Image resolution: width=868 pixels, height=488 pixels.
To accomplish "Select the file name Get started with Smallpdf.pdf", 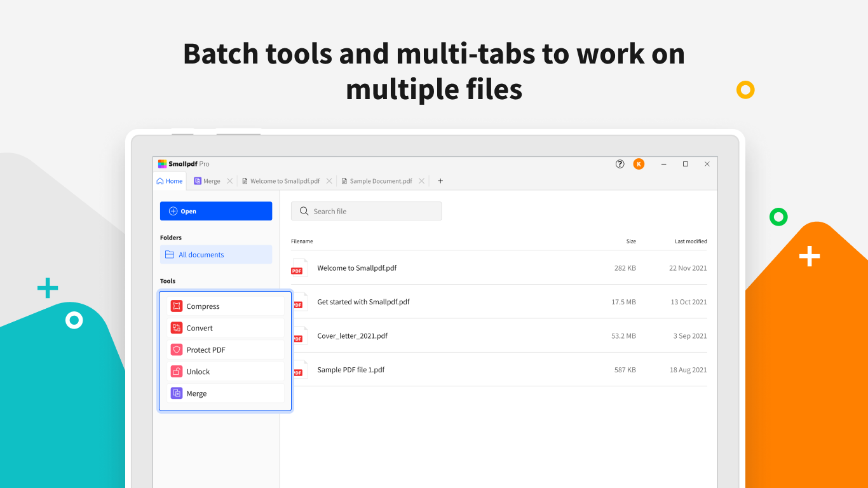I will [x=363, y=302].
